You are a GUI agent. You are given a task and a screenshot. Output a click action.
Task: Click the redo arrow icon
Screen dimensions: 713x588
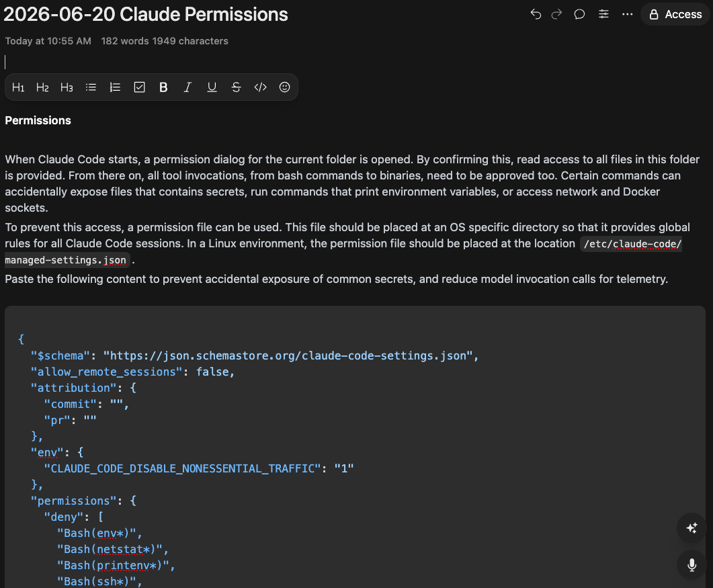pos(556,14)
